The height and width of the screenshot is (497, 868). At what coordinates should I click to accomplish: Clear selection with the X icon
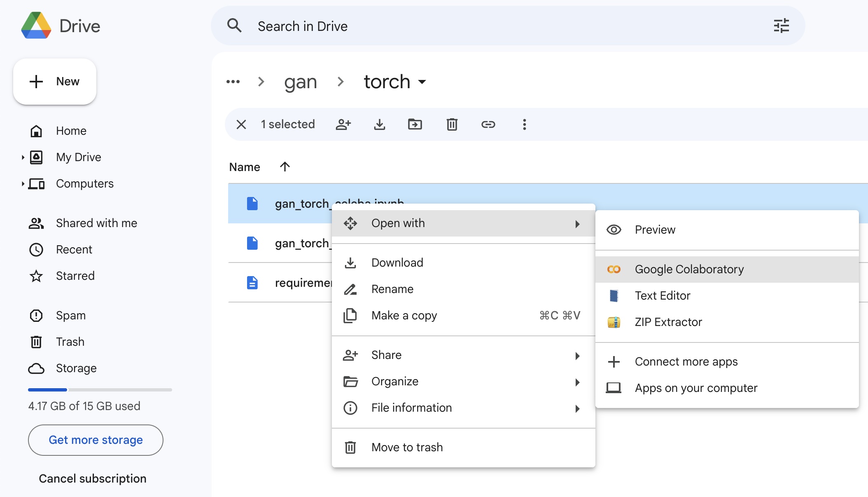click(241, 124)
